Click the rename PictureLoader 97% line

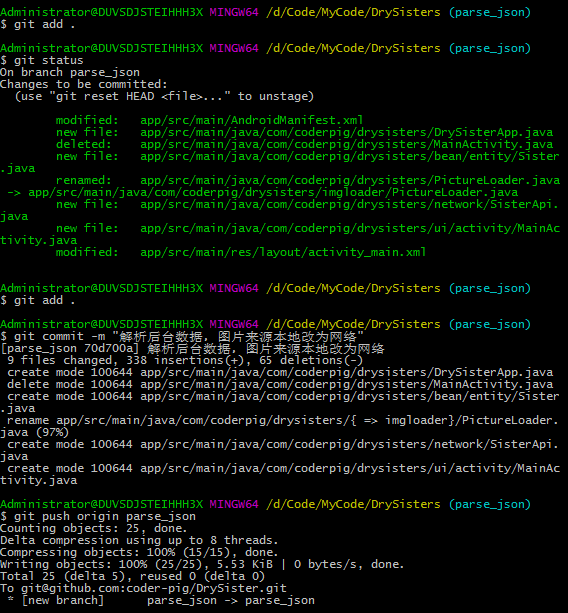point(280,426)
